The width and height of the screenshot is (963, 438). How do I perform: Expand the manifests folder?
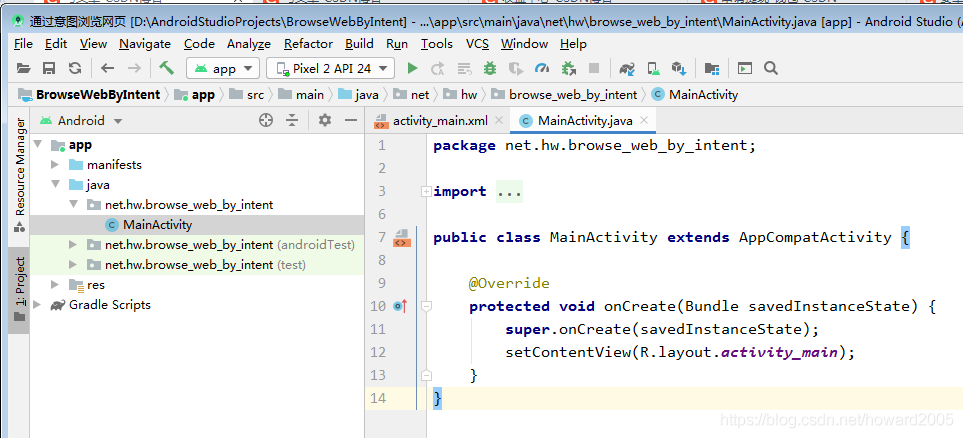point(55,165)
